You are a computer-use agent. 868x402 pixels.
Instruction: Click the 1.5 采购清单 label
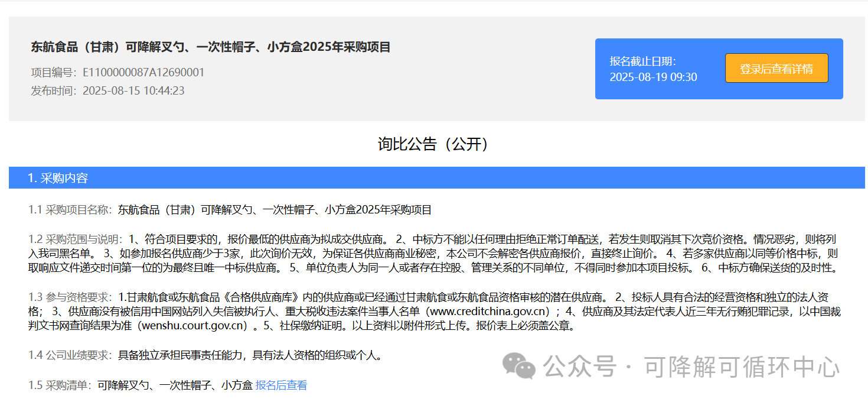(60, 385)
